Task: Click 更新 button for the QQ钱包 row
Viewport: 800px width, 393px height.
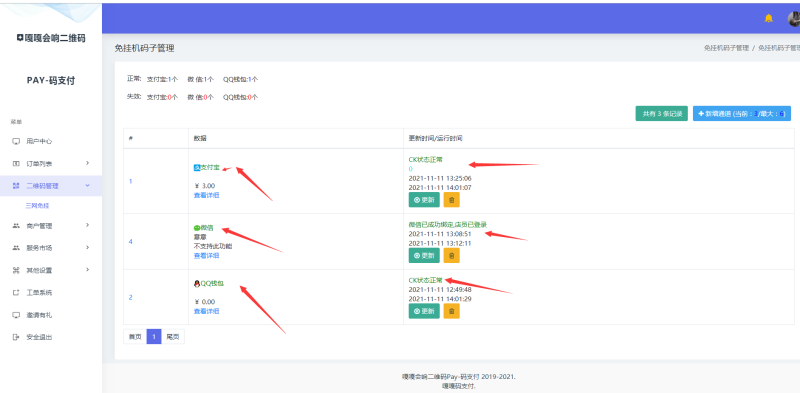Action: pos(424,311)
